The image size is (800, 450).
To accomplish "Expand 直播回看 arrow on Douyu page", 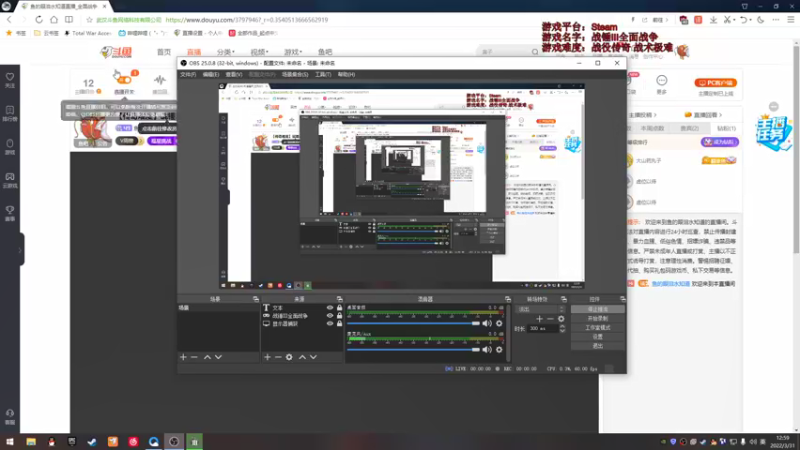I will (x=720, y=115).
